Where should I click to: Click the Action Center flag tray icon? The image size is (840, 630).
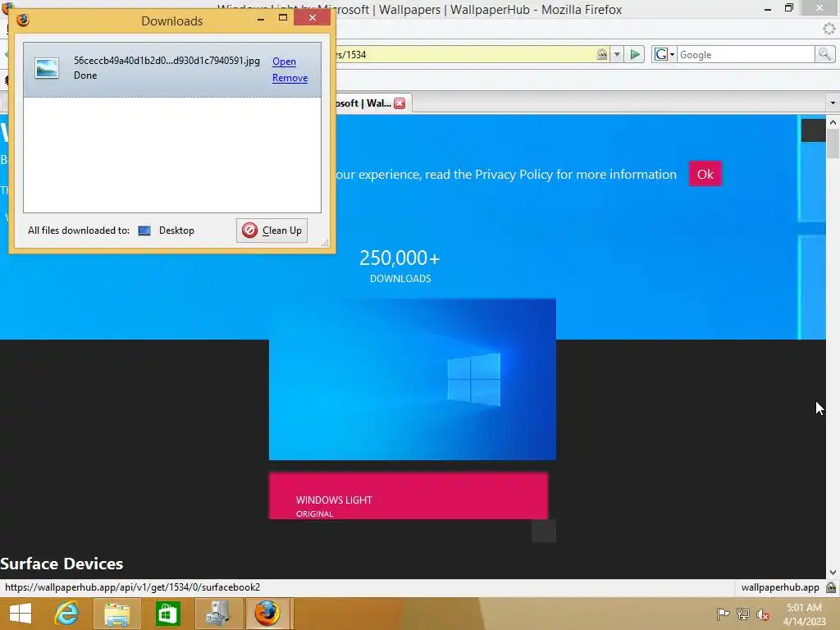[723, 614]
